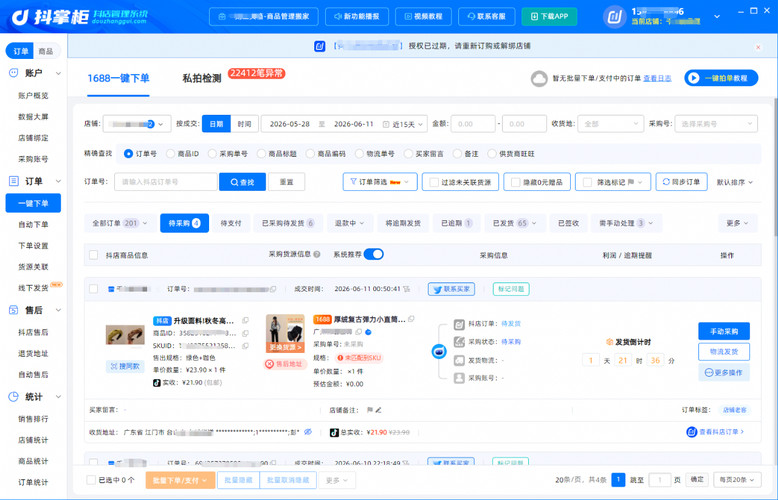Open the 待支付 order tab
This screenshot has height=500, width=778.
(231, 223)
